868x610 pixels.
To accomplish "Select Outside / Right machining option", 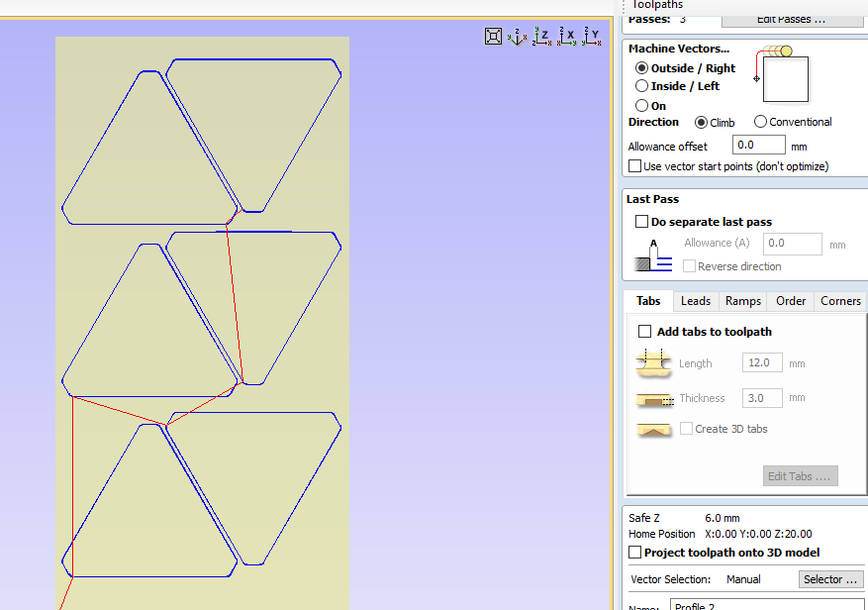I will pyautogui.click(x=641, y=68).
